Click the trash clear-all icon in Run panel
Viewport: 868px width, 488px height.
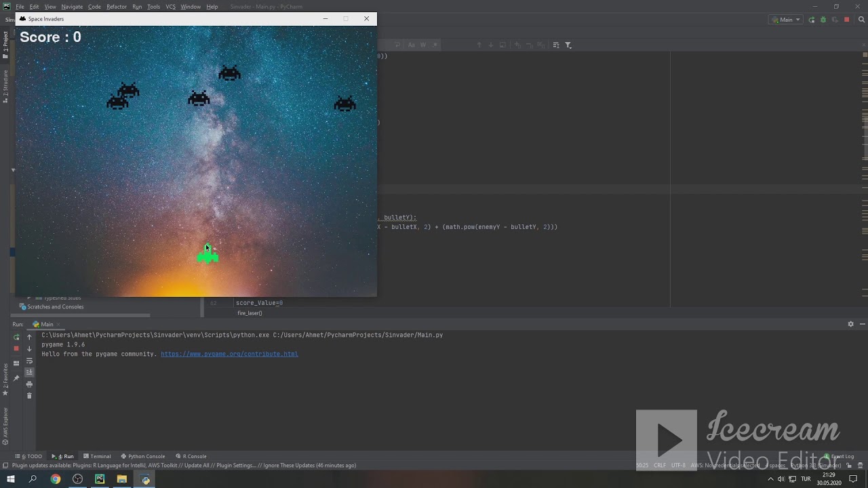[x=29, y=395]
